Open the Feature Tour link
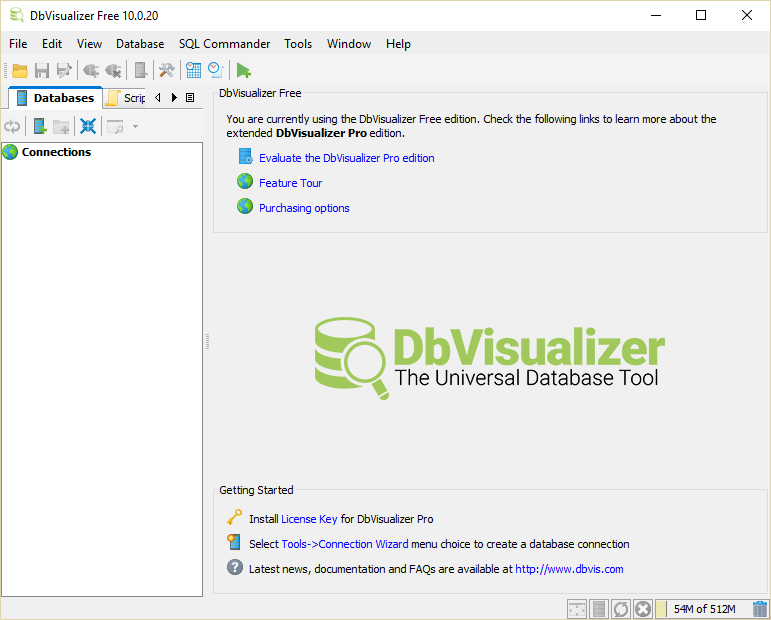 [x=291, y=183]
